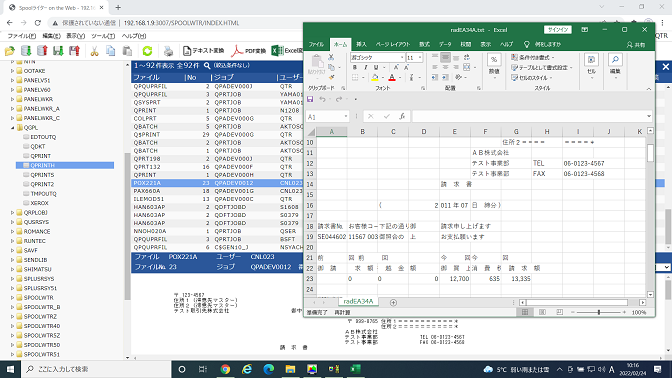
Task: Click the copy icon in Spool Writer toolbar
Action: click(111, 51)
